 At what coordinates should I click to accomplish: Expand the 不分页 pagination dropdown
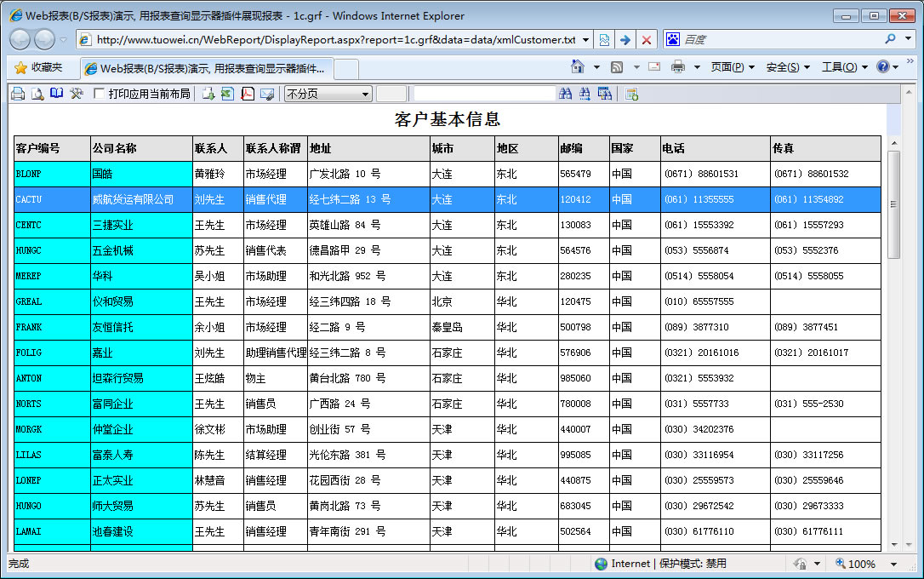click(x=365, y=94)
